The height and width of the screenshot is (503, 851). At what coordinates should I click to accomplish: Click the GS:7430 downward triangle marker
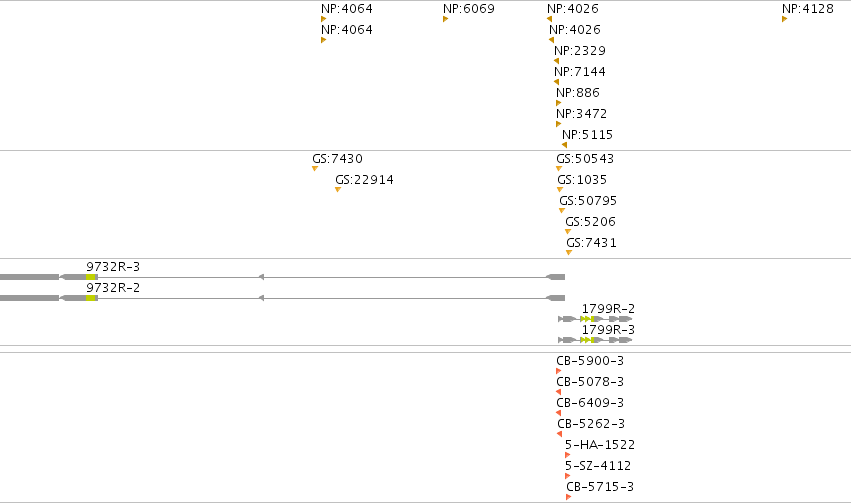pyautogui.click(x=315, y=169)
